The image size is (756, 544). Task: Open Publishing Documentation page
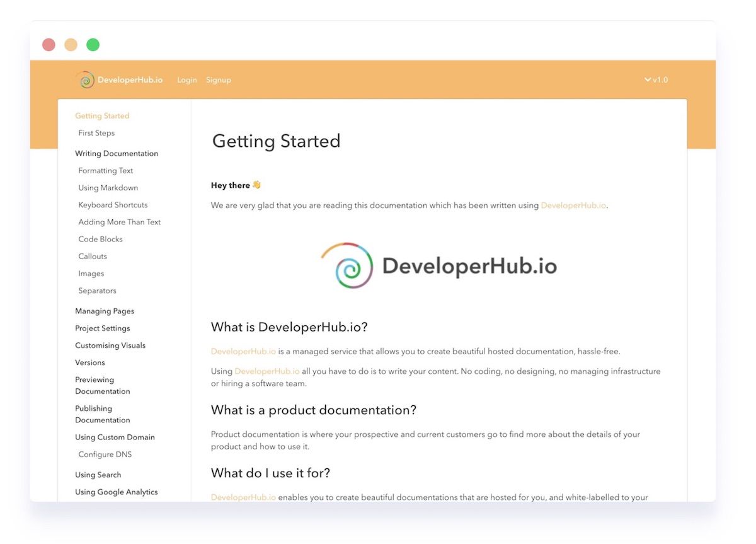103,414
